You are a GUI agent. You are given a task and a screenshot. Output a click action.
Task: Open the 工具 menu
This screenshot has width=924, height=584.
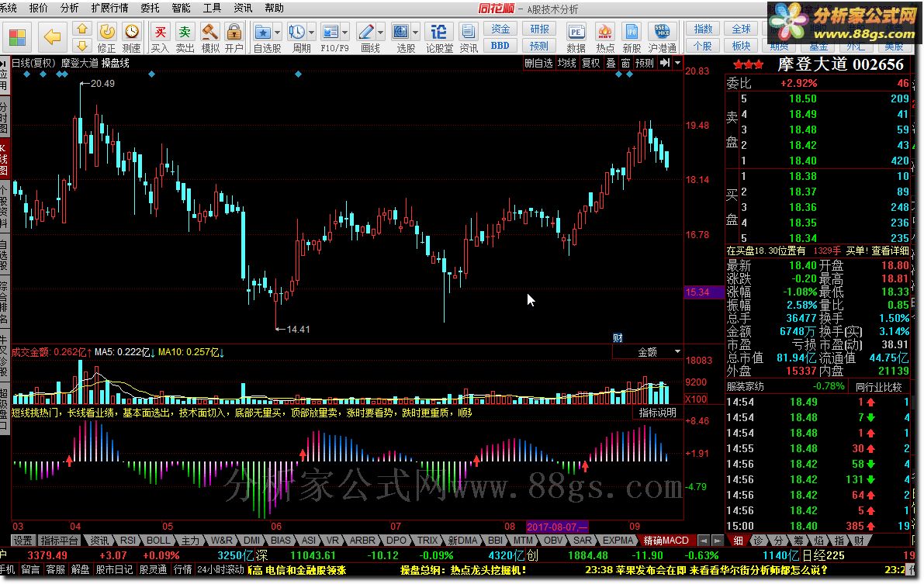pos(212,9)
